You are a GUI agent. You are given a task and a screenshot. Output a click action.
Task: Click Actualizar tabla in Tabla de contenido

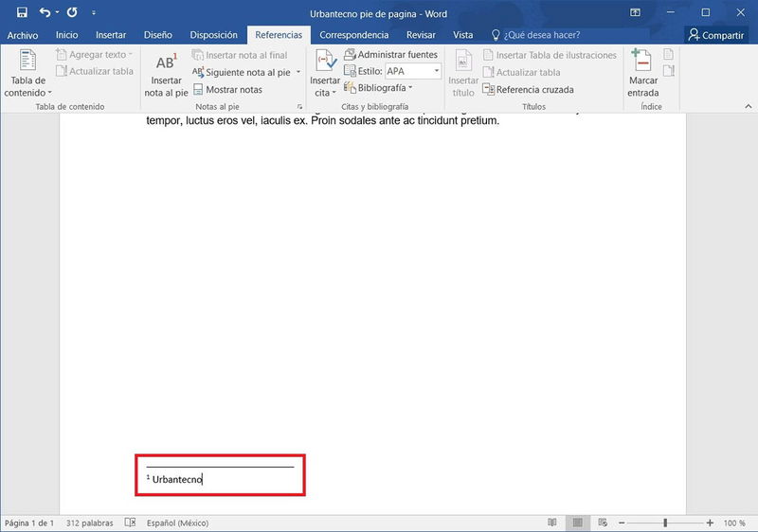click(94, 71)
